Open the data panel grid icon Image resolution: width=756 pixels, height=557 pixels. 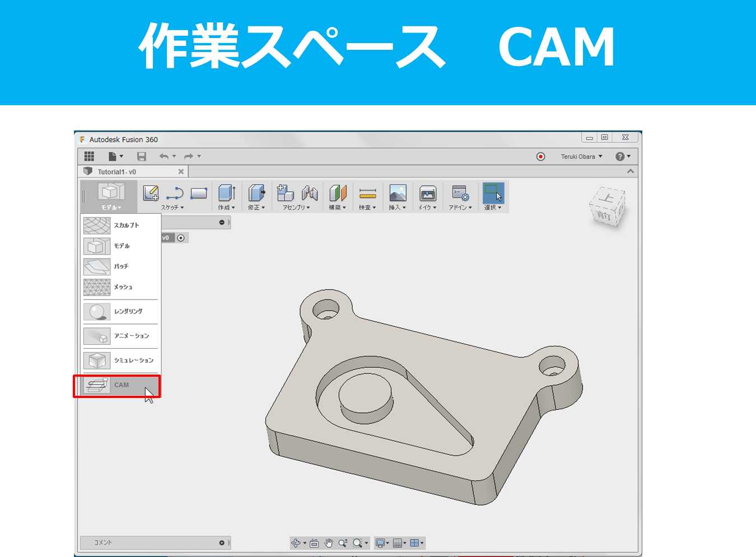tap(89, 156)
